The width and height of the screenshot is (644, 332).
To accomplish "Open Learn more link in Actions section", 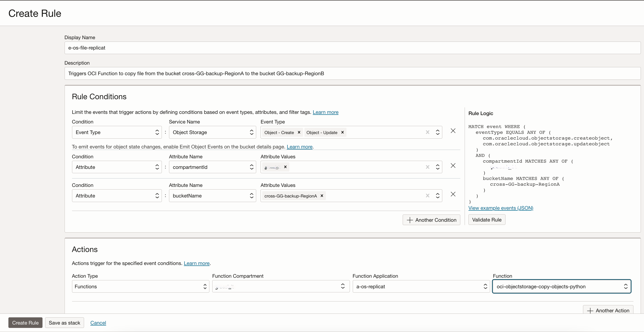I will coord(196,263).
